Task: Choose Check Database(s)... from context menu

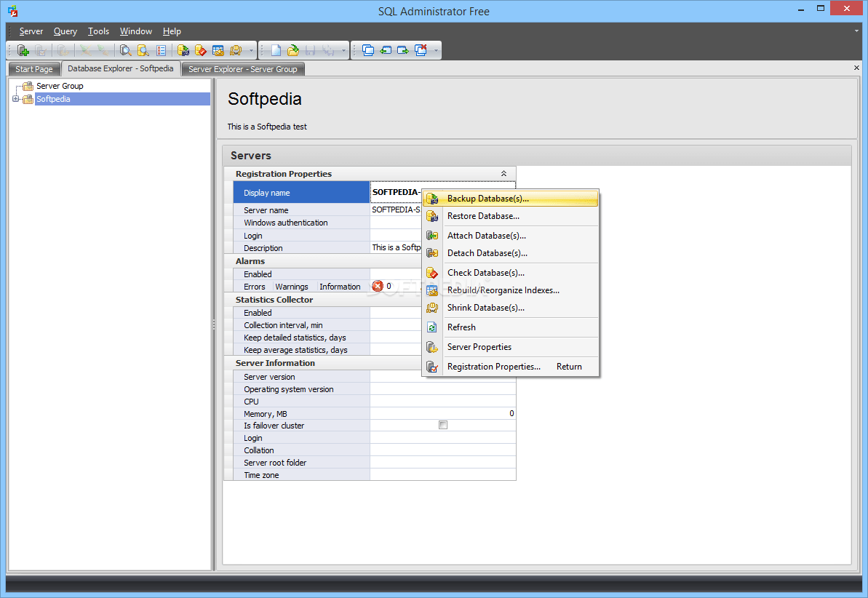Action: pyautogui.click(x=510, y=272)
